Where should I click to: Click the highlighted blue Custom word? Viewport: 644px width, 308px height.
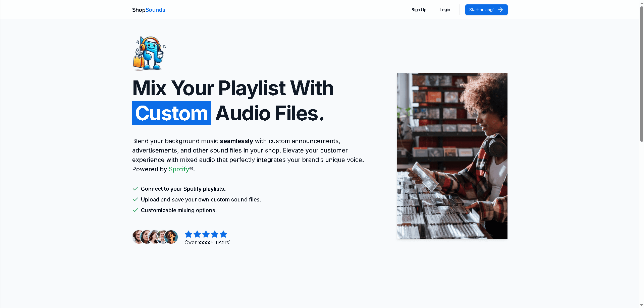171,113
